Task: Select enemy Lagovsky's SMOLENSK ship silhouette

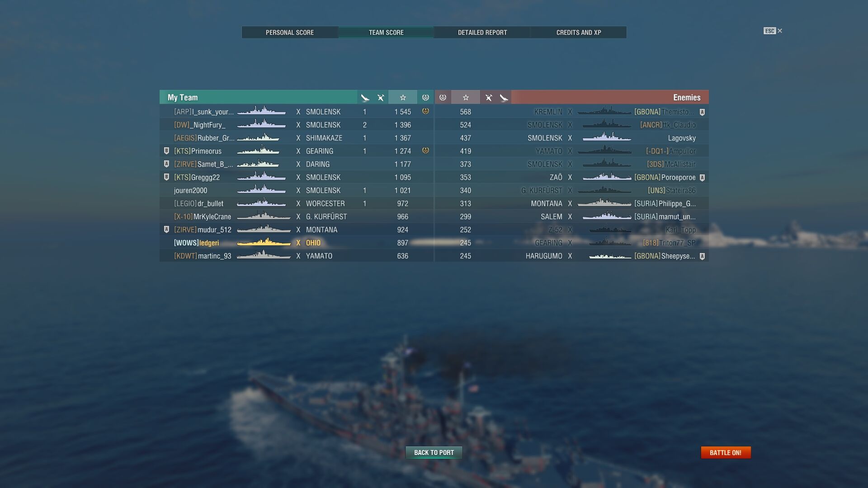Action: click(x=607, y=137)
